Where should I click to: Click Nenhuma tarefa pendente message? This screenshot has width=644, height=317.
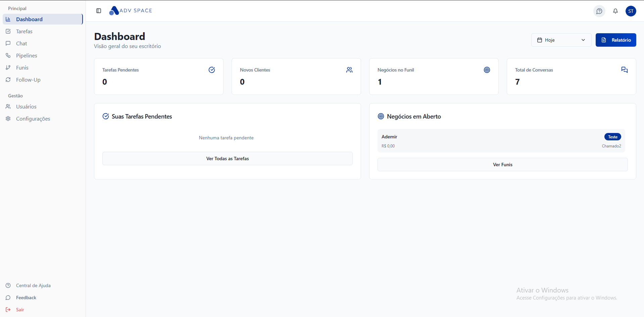[x=226, y=138]
